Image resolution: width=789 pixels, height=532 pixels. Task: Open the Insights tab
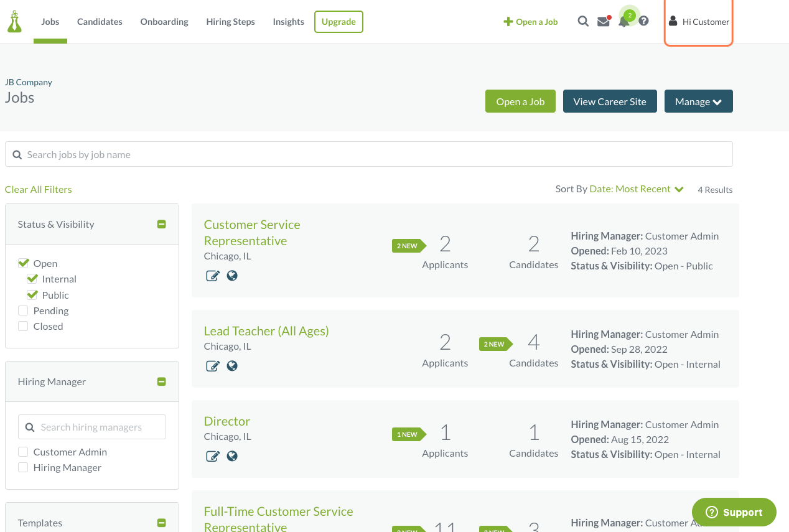click(x=289, y=22)
